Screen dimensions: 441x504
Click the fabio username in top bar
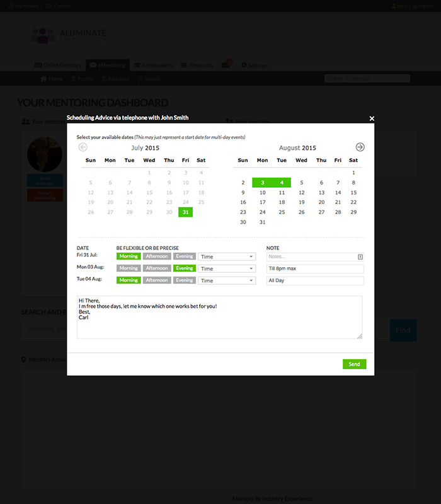tap(400, 6)
